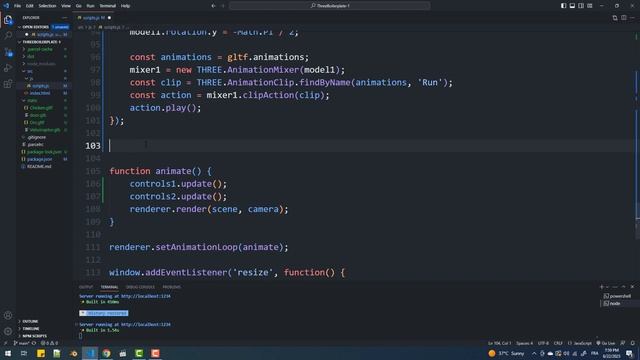Open the green Camtasia taskbar icon
Screen dimensions: 640x360
click(139, 353)
